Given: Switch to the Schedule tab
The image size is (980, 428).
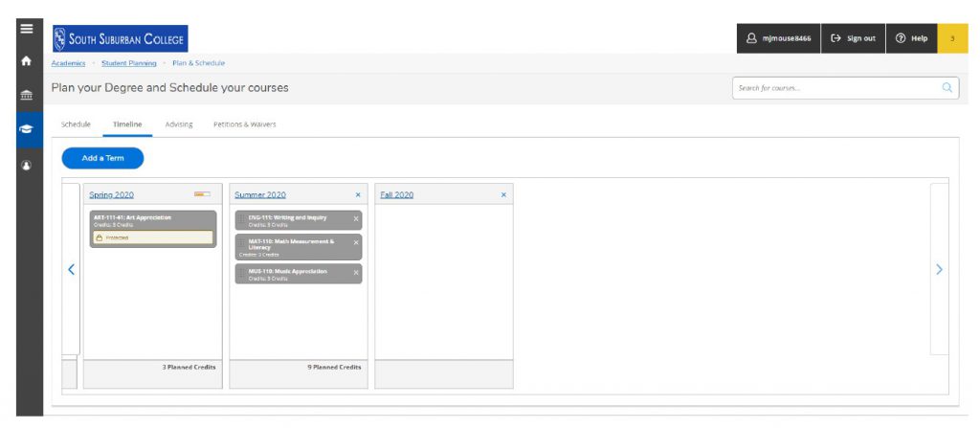Looking at the screenshot, I should click(x=76, y=124).
